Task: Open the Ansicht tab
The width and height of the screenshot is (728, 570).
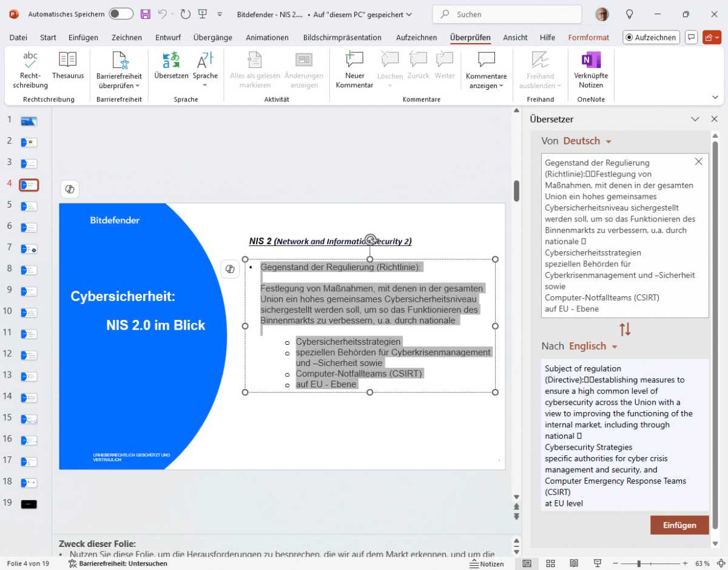Action: pos(515,38)
